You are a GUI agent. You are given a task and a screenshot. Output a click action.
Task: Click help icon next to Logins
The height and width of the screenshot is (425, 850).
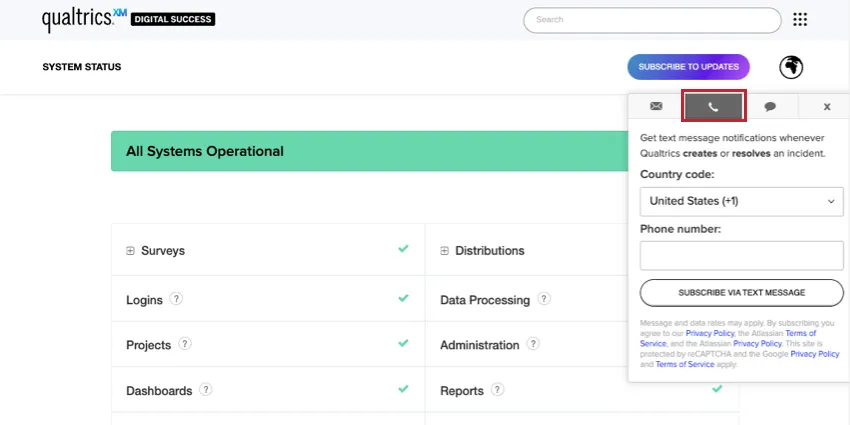point(176,298)
